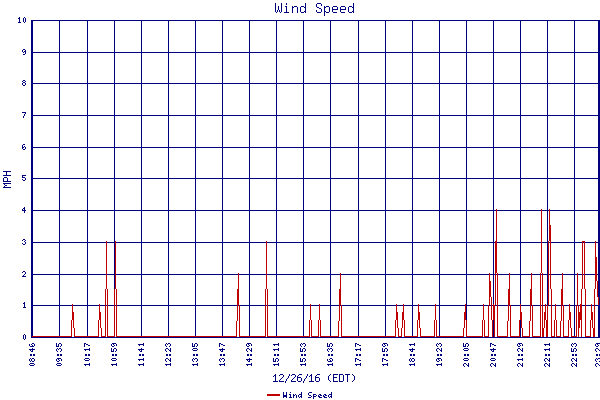Click the y-axis value 0
This screenshot has height=400, width=600.
click(24, 337)
